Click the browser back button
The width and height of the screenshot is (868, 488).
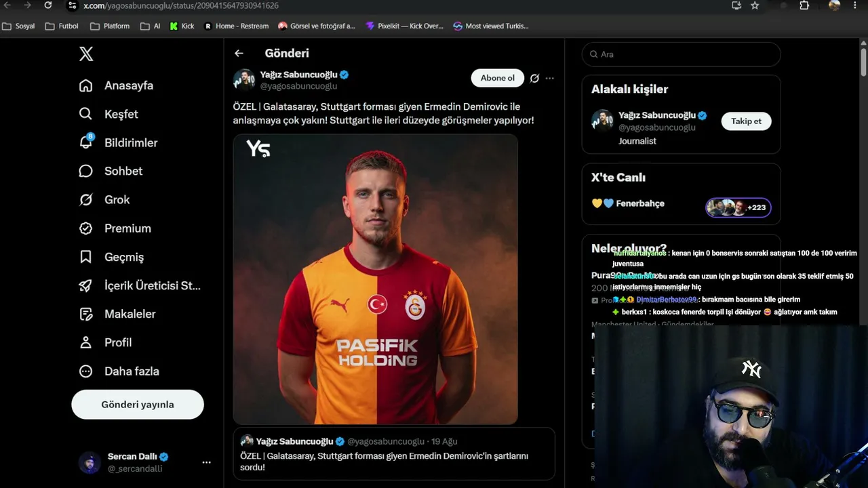point(7,5)
